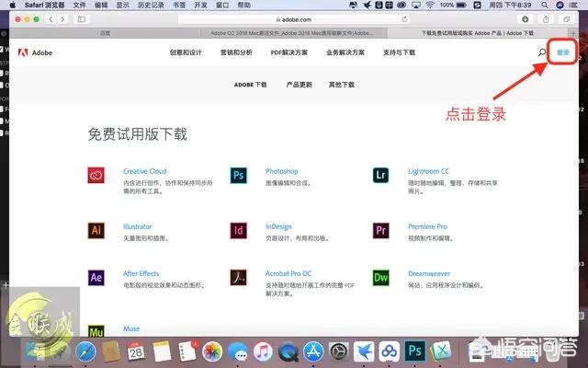Click the adobe.com address bar
Image resolution: width=588 pixels, height=368 pixels.
click(x=294, y=19)
